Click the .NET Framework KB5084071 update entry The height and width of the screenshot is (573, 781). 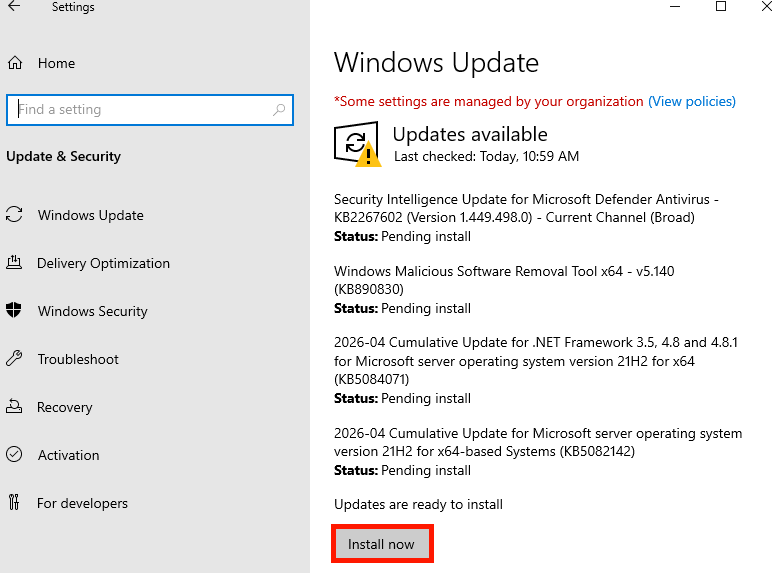536,370
